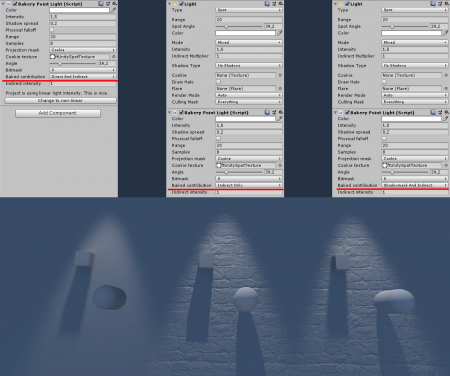
Task: Click Indirect intensity field in leftmost panel
Action: [x=83, y=84]
